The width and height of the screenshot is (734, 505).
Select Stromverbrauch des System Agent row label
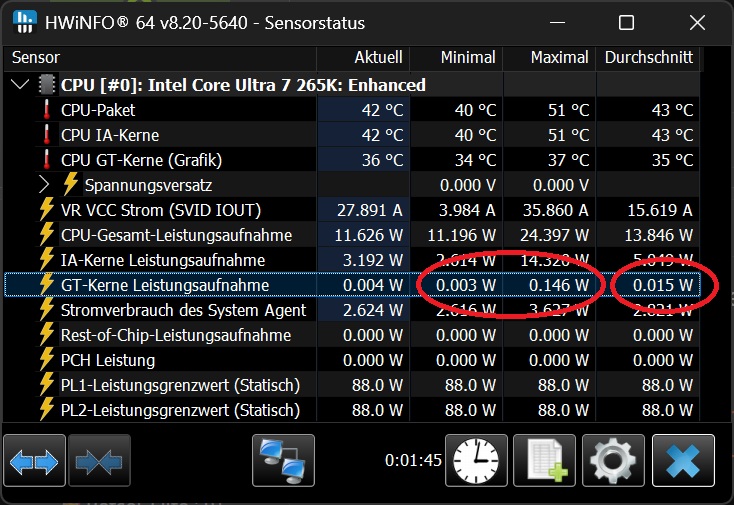[x=184, y=310]
